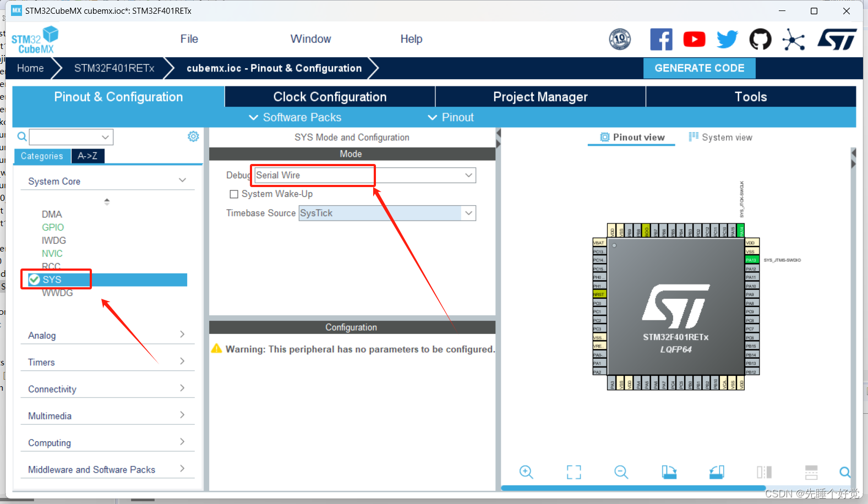Select DMA in System Core list
Viewport: 868px width, 504px height.
point(52,214)
